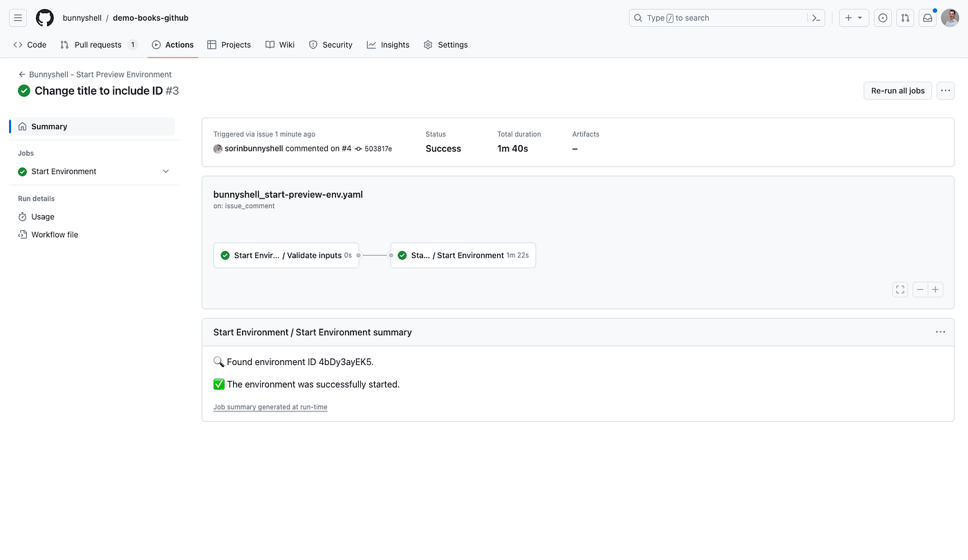Click the Usage stopwatch icon
Image resolution: width=968 pixels, height=560 pixels.
click(x=22, y=217)
